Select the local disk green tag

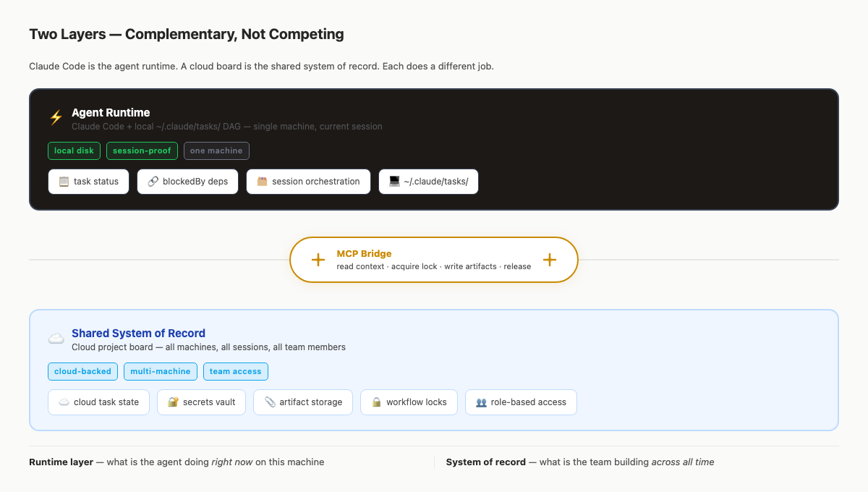pyautogui.click(x=74, y=150)
